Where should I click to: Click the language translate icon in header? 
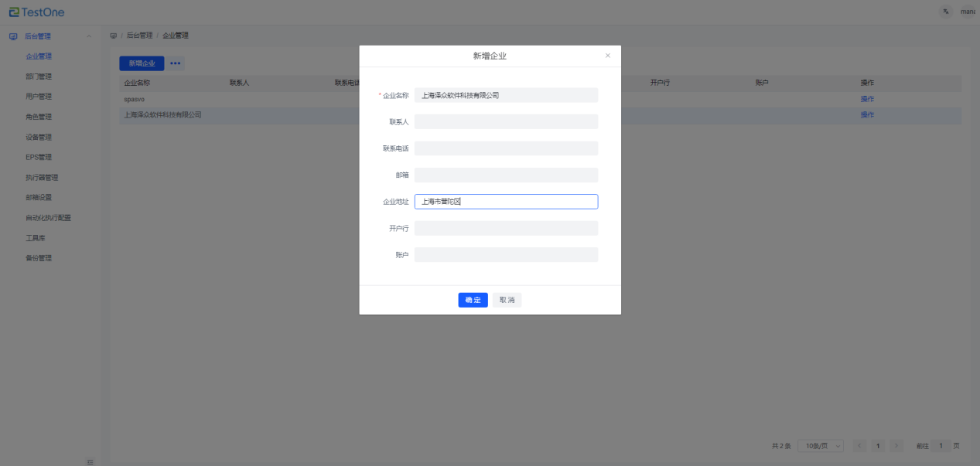pyautogui.click(x=945, y=12)
